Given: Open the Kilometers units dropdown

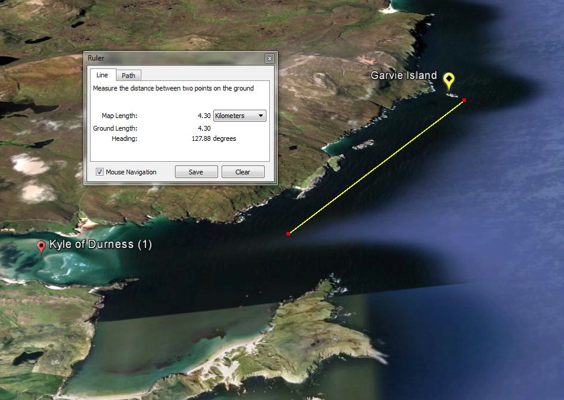Looking at the screenshot, I should point(240,116).
